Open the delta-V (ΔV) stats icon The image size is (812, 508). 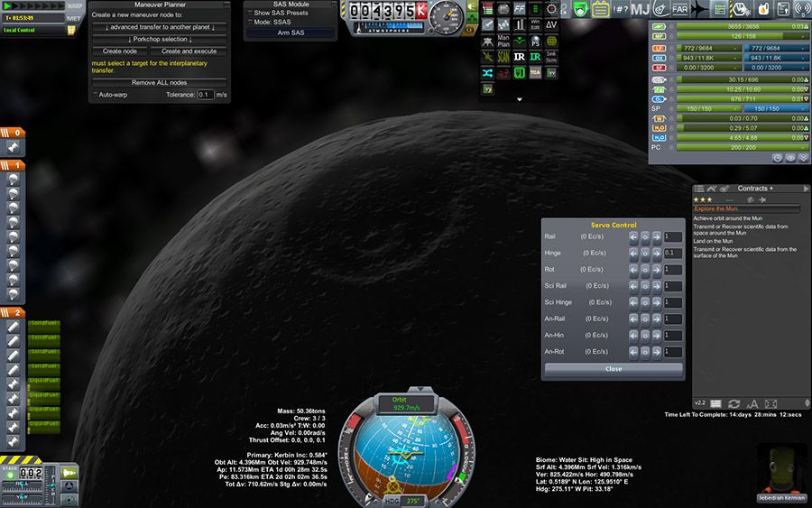coord(551,25)
